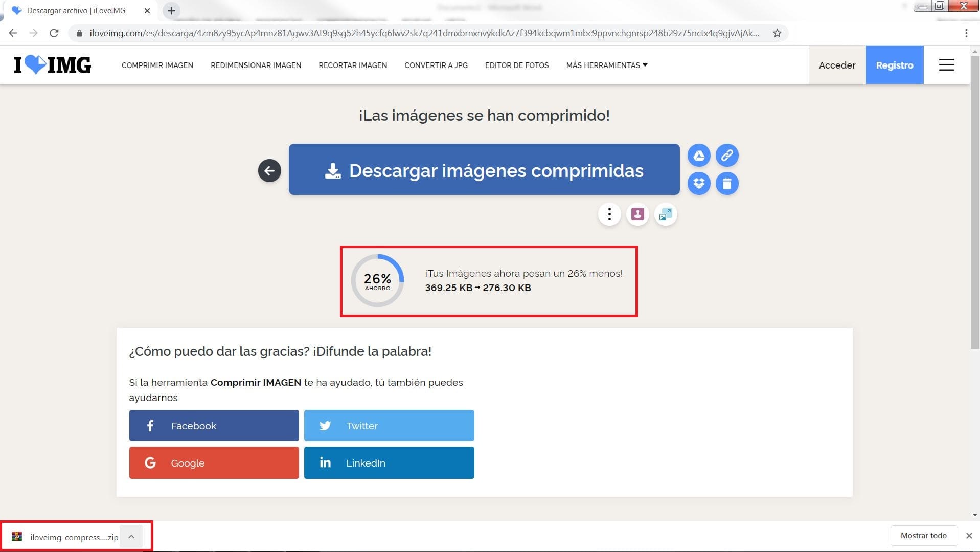This screenshot has width=980, height=552.
Task: Open the resize image tool icon
Action: 666,214
